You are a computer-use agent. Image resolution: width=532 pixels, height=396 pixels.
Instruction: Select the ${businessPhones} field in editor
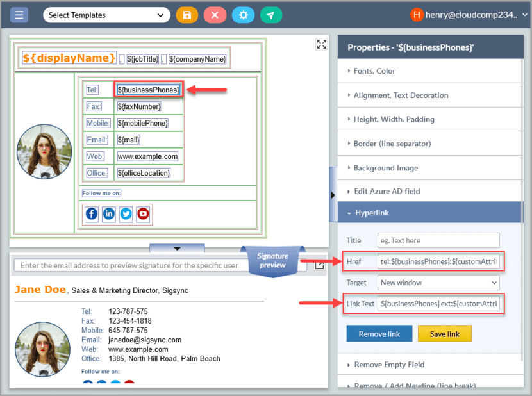[149, 90]
